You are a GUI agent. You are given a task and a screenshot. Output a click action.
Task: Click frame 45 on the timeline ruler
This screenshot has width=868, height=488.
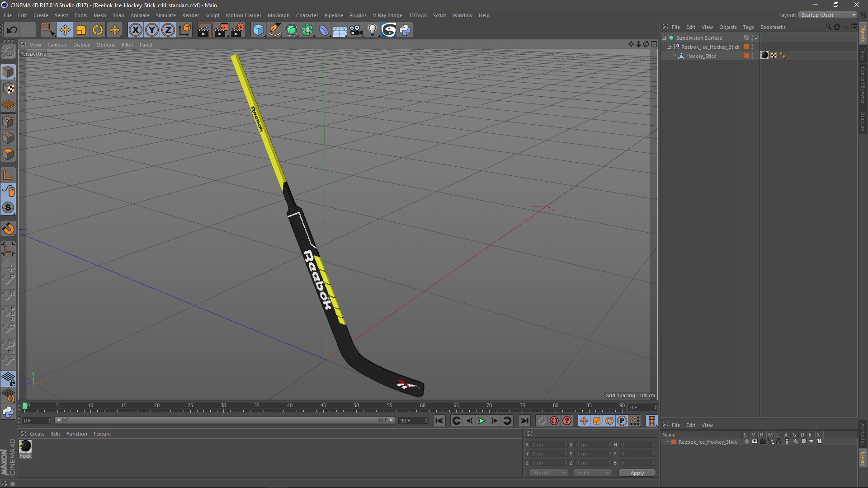323,407
